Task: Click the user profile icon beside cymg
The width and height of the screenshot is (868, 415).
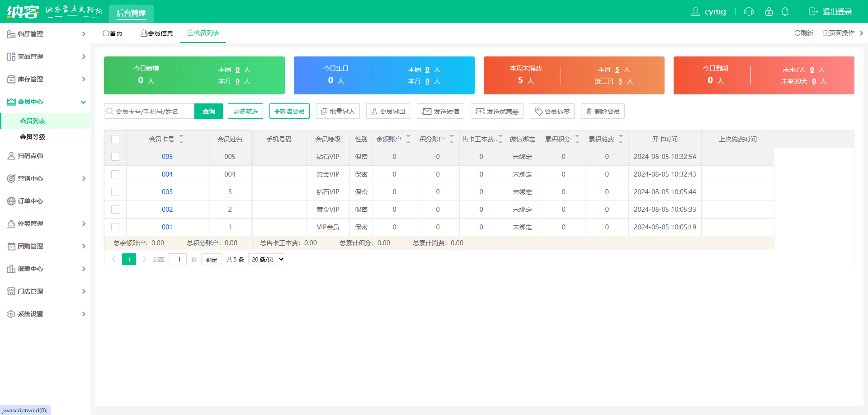Action: (x=695, y=12)
